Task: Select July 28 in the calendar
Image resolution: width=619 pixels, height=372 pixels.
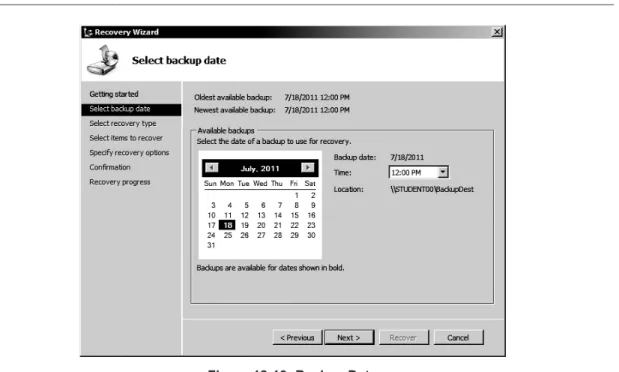Action: (278, 235)
